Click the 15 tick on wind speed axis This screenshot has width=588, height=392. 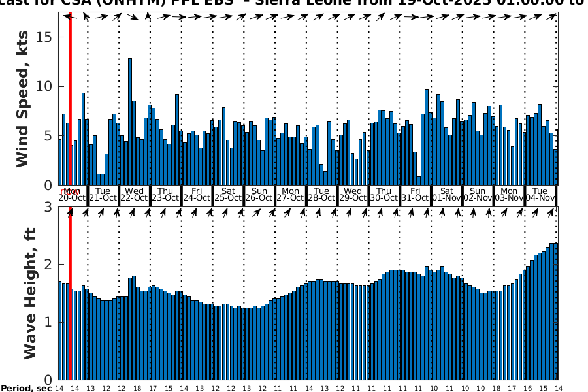coord(44,37)
